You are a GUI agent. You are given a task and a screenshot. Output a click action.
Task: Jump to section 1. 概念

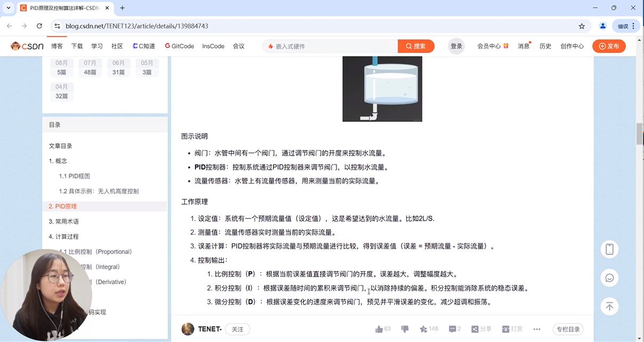pyautogui.click(x=58, y=161)
